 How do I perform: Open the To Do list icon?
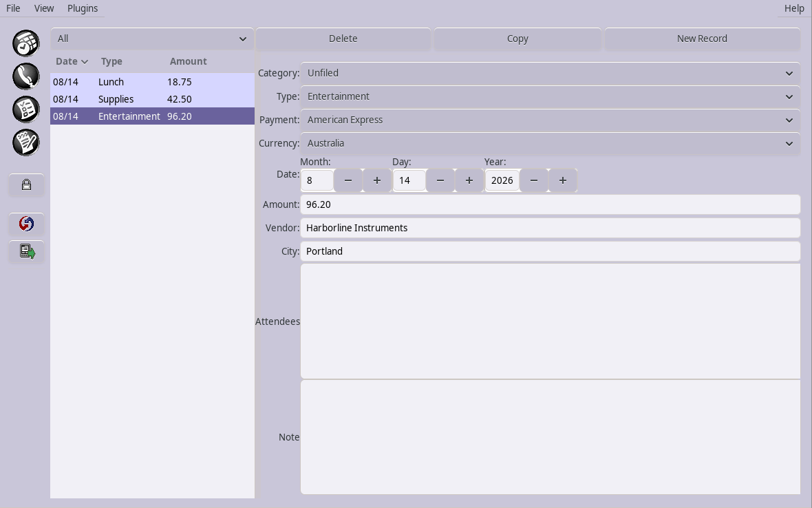(26, 109)
